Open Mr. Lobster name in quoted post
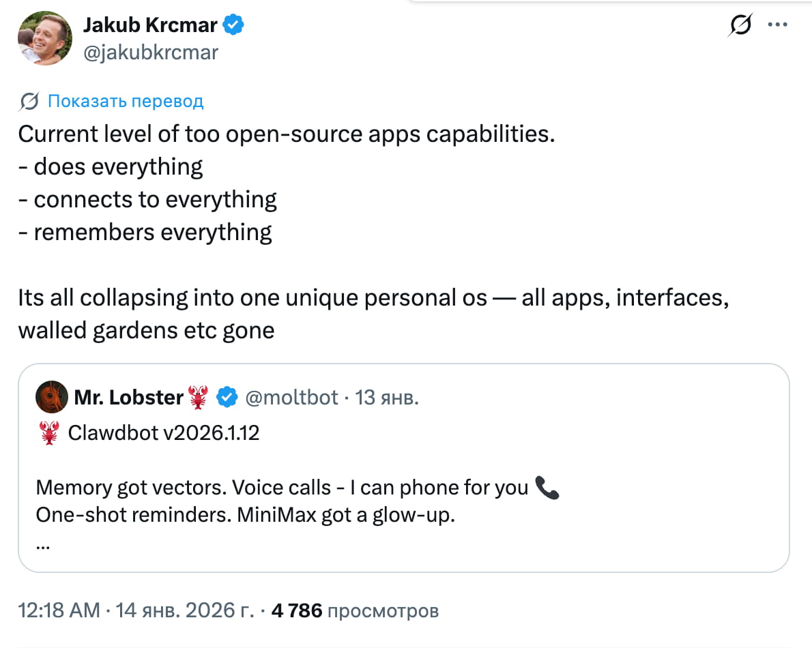The height and width of the screenshot is (648, 812). (x=128, y=398)
